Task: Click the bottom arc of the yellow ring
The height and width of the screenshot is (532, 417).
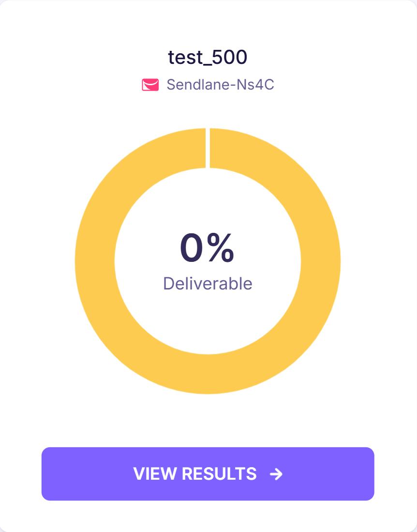Action: click(208, 374)
